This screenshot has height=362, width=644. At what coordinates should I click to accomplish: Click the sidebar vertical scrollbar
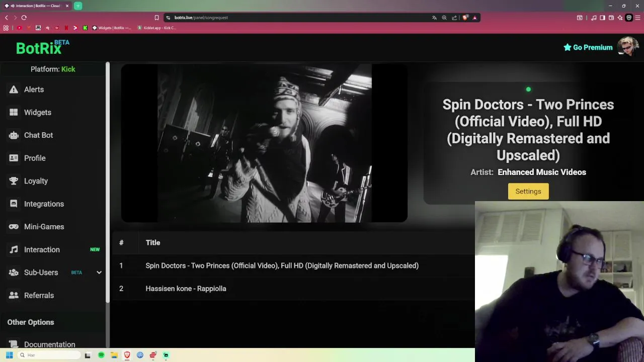click(x=108, y=183)
